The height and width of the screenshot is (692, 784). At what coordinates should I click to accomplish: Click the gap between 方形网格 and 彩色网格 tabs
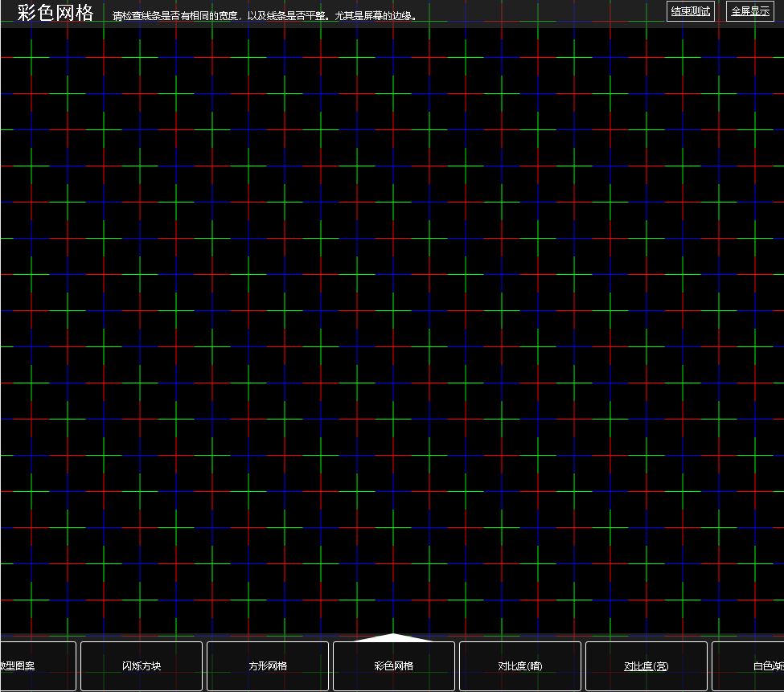click(x=330, y=665)
